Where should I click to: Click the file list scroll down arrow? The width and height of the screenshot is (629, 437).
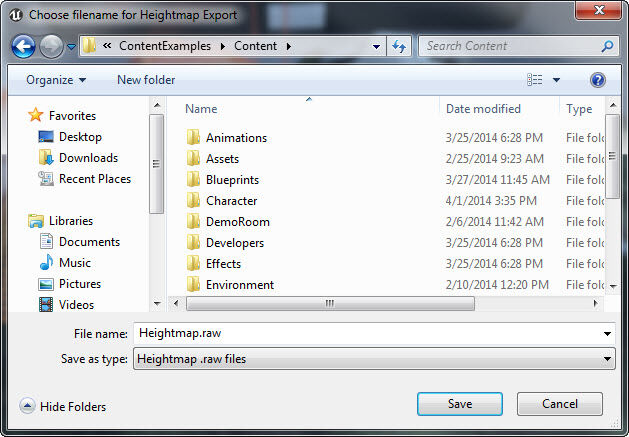coord(613,286)
